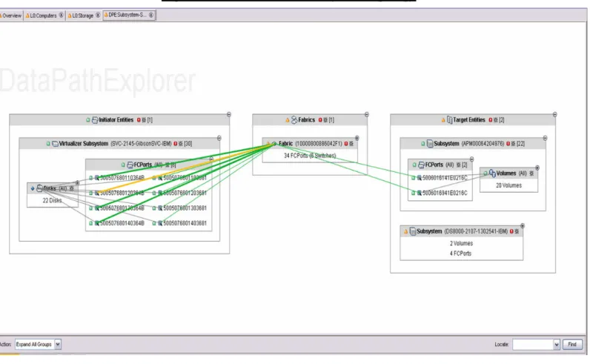
Task: Click the Target Entities warning triangle icon
Action: [443, 120]
